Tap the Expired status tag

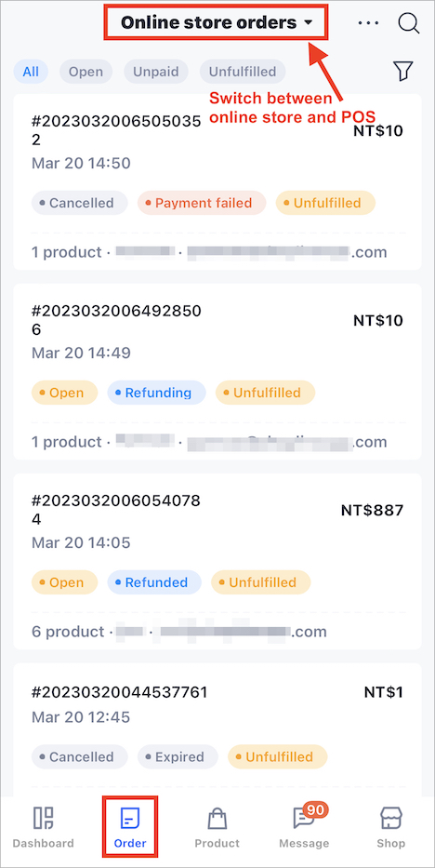pyautogui.click(x=178, y=756)
